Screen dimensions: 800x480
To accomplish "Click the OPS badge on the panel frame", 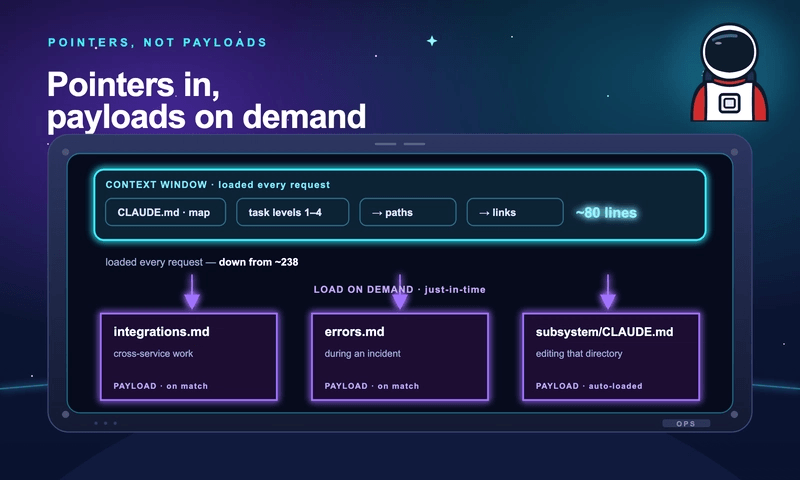I will 686,423.
